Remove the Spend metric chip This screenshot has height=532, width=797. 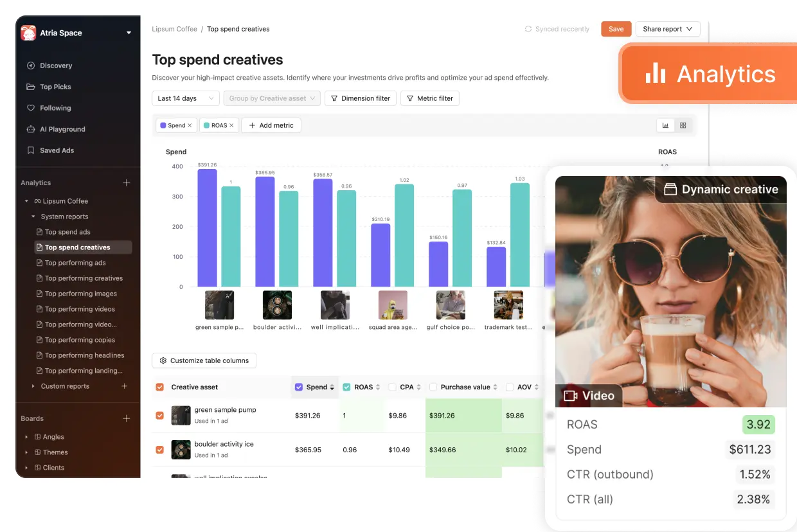click(190, 125)
